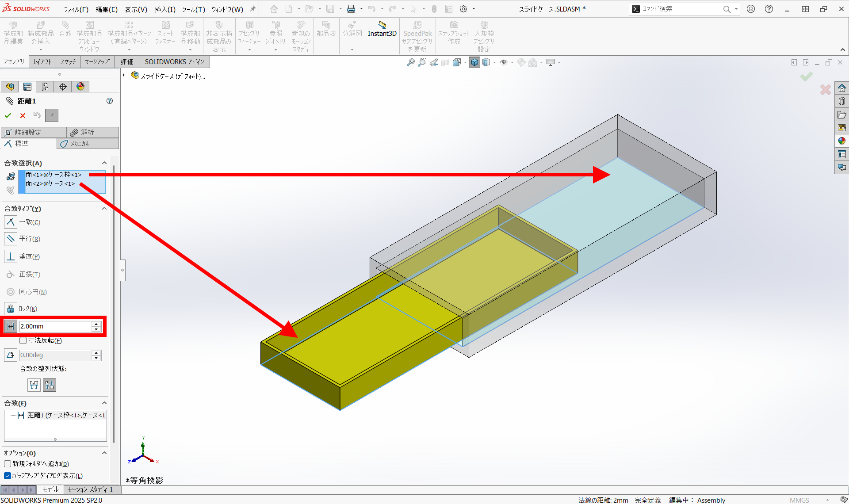This screenshot has width=849, height=504.
Task: Switch to the メカニカル mates tab
Action: 88,143
